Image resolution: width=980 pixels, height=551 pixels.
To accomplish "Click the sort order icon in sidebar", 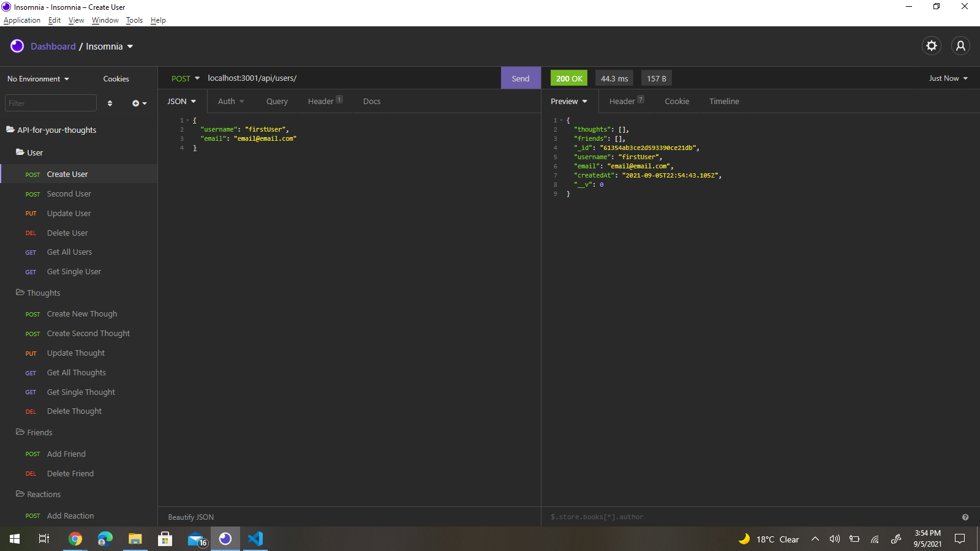I will tap(110, 103).
